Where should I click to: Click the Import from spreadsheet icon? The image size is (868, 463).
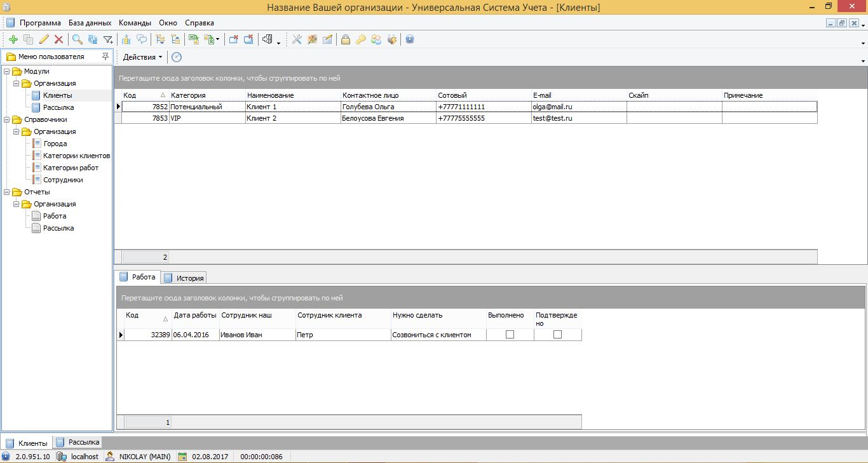click(210, 39)
